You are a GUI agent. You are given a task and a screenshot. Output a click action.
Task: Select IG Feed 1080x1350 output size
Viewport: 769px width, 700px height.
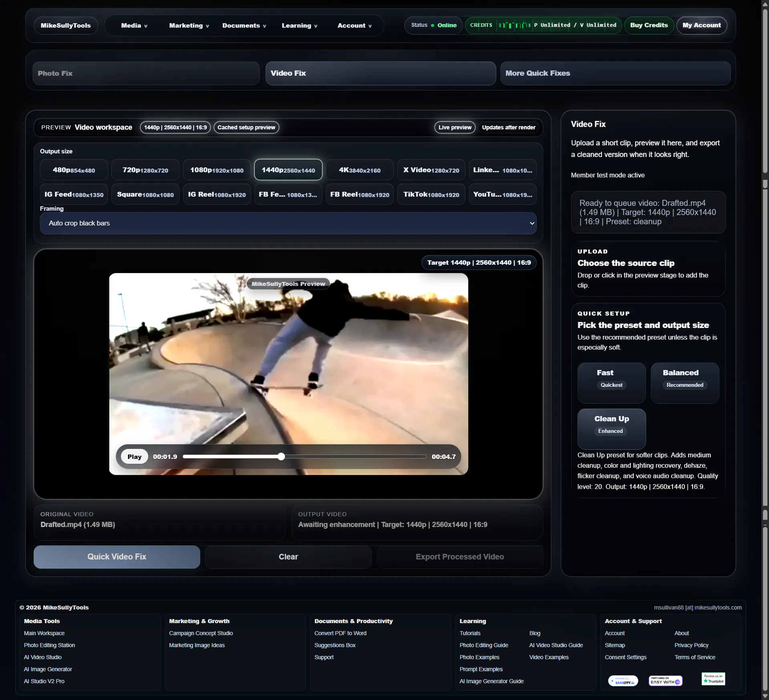[x=74, y=194]
